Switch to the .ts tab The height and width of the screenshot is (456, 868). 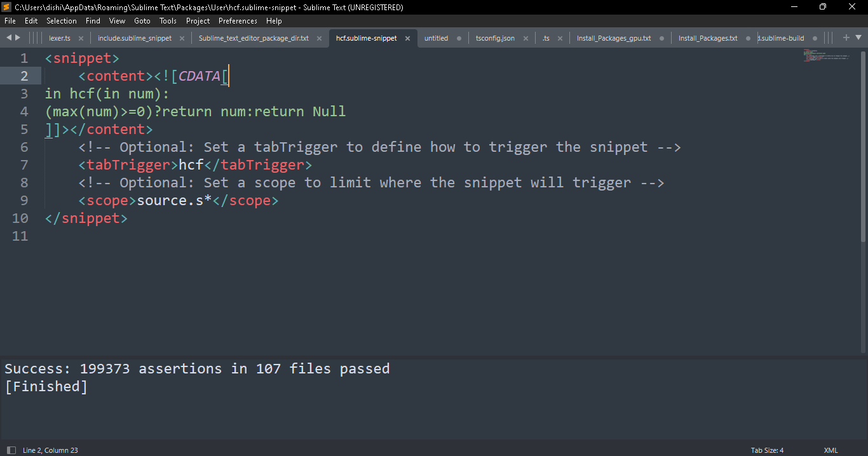tap(546, 38)
